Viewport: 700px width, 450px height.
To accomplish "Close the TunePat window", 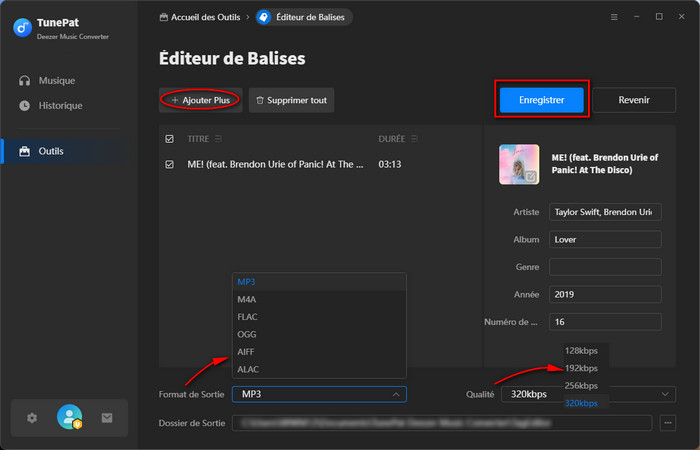I will [x=681, y=17].
